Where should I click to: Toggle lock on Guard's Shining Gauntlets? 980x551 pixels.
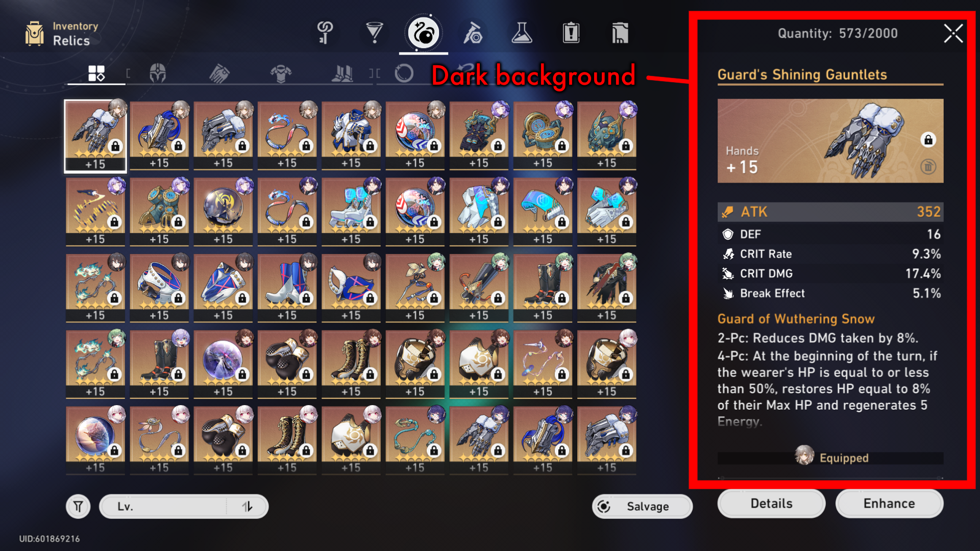click(x=928, y=140)
